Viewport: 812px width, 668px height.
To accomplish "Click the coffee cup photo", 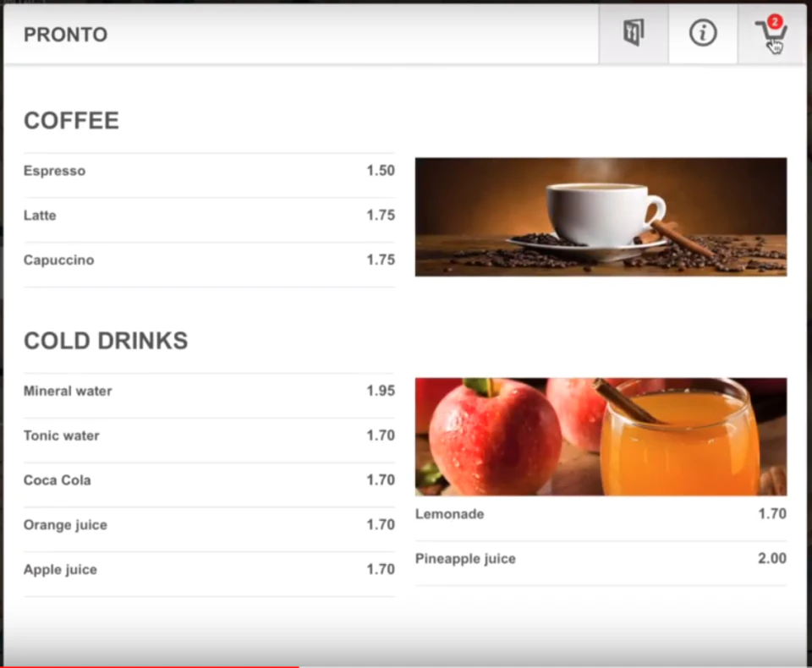I will (x=601, y=216).
